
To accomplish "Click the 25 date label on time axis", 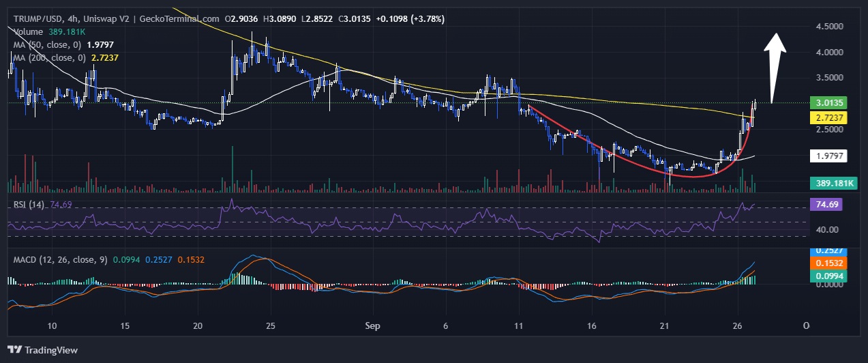I will (x=271, y=325).
